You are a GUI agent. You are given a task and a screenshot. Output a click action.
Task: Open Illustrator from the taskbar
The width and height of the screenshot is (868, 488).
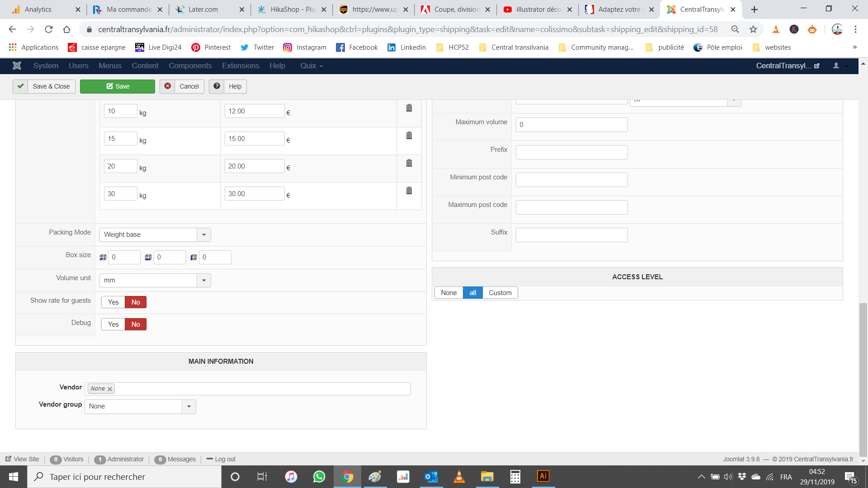coord(543,476)
